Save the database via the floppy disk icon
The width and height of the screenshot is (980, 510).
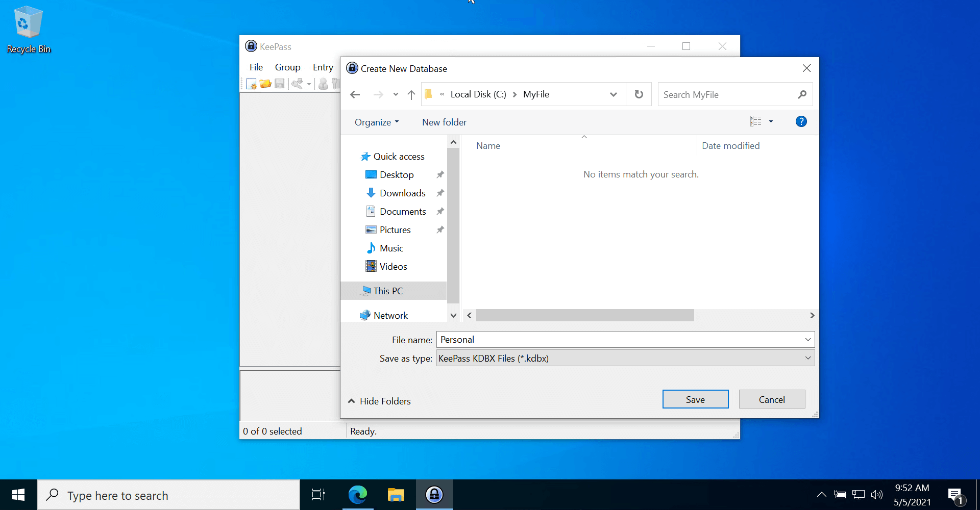coord(279,84)
